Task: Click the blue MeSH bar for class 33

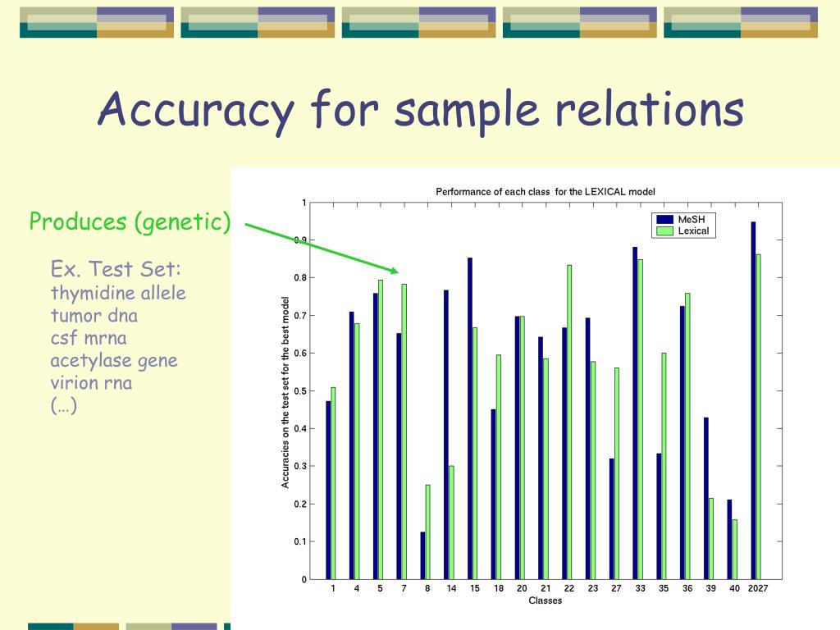Action: [636, 413]
